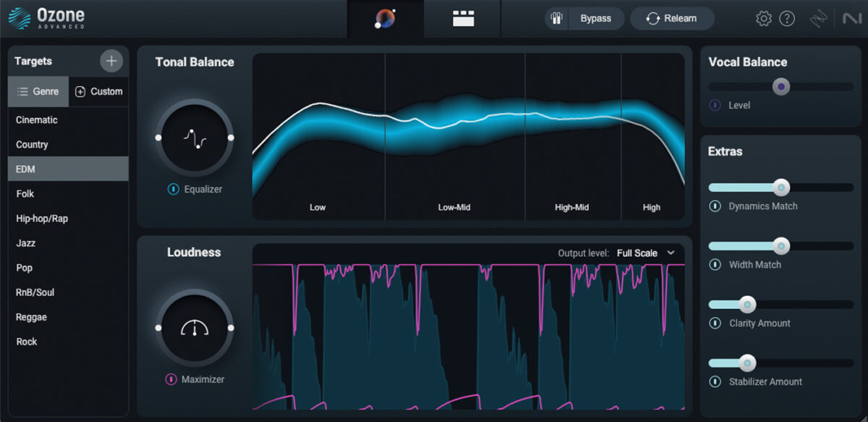The width and height of the screenshot is (868, 422).
Task: Click the Native Instruments logo icon
Action: pyautogui.click(x=851, y=19)
